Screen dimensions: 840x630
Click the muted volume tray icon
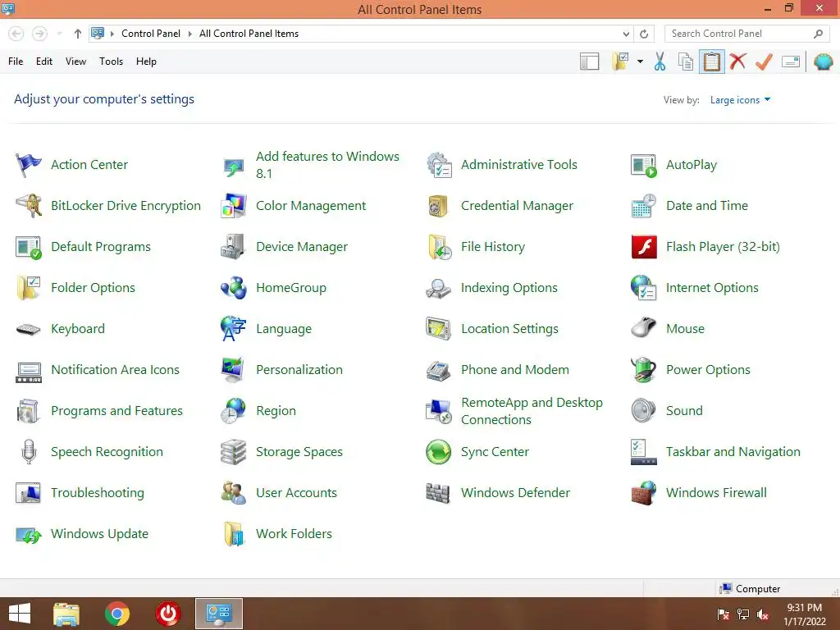pyautogui.click(x=763, y=614)
